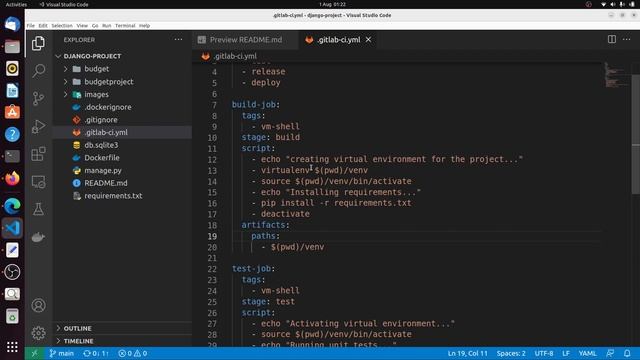
Task: Show Applications grid in dock
Action: pos(12,347)
